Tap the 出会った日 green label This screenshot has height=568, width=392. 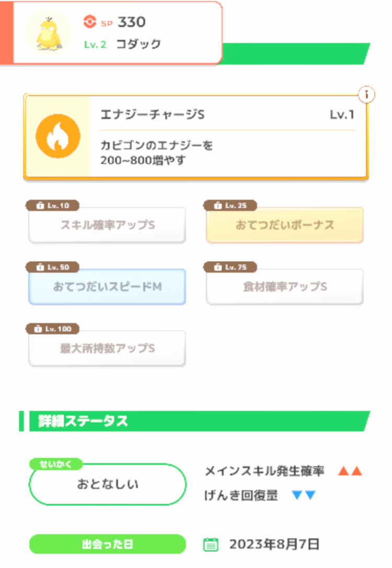coord(107,544)
